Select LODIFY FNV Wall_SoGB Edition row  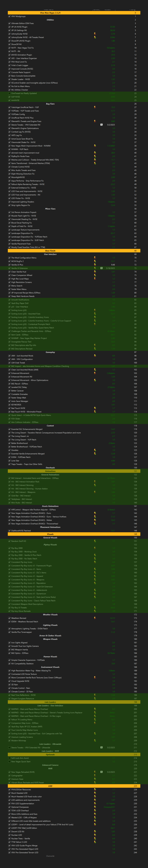74,828
